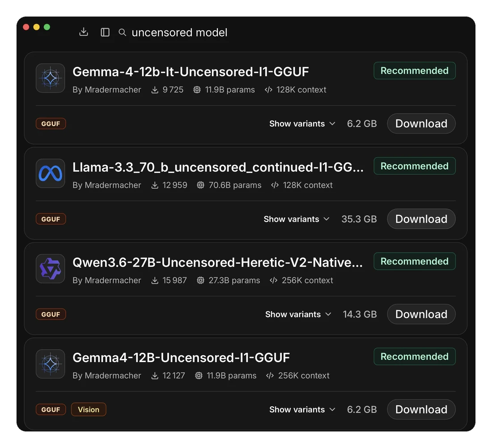The image size is (492, 448).
Task: Download the 6.2 GB Gemma-4-12b-It model
Action: pos(421,124)
